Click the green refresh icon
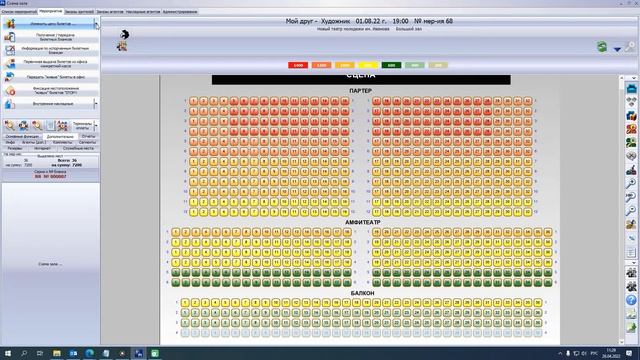 pos(602,47)
